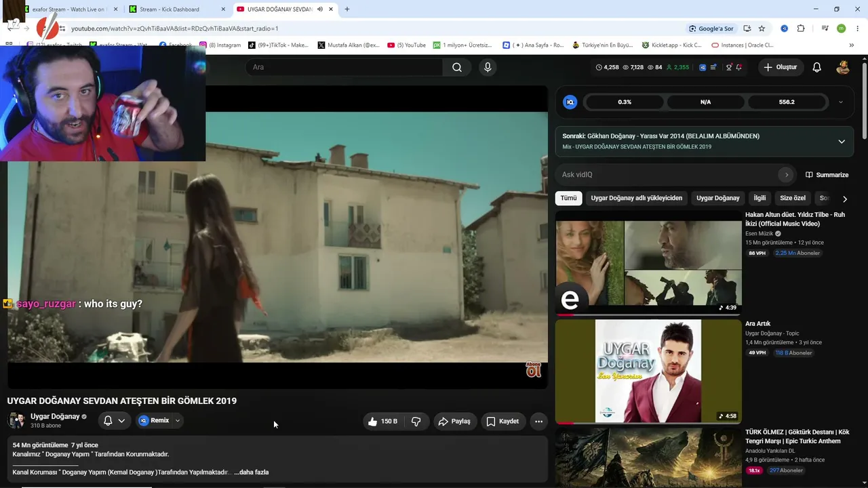Open the three-dot more actions menu
Viewport: 868px width, 488px height.
coord(538,421)
